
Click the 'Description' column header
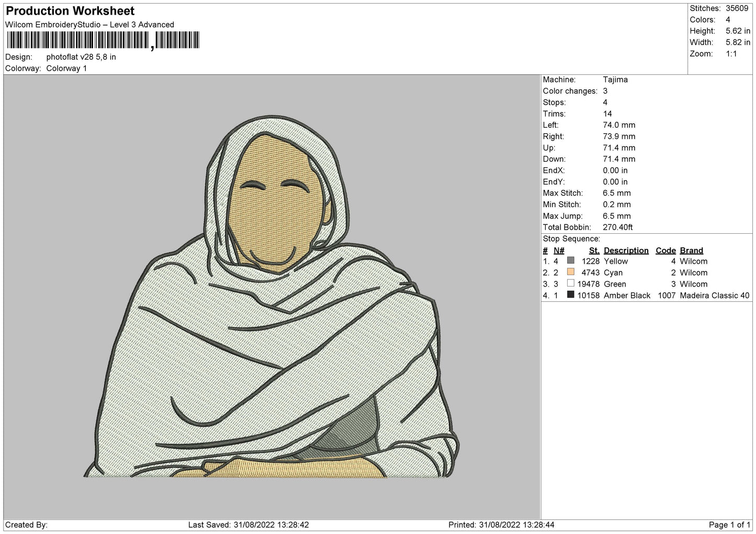coord(626,251)
